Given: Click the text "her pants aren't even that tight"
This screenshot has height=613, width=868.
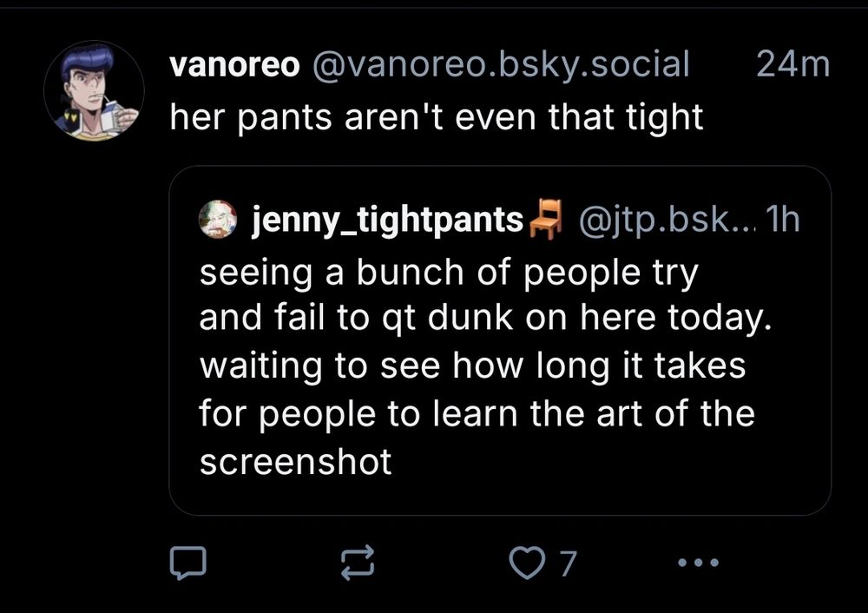Looking at the screenshot, I should [436, 118].
